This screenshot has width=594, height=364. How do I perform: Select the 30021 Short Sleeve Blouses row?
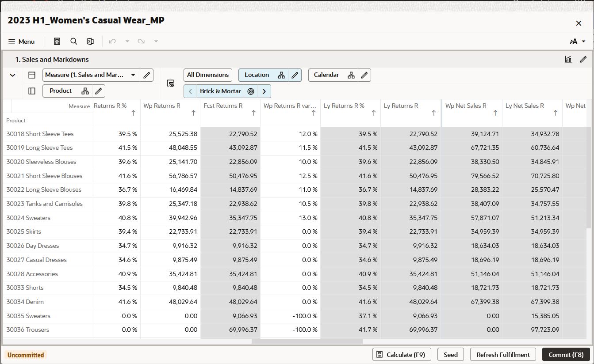48,176
